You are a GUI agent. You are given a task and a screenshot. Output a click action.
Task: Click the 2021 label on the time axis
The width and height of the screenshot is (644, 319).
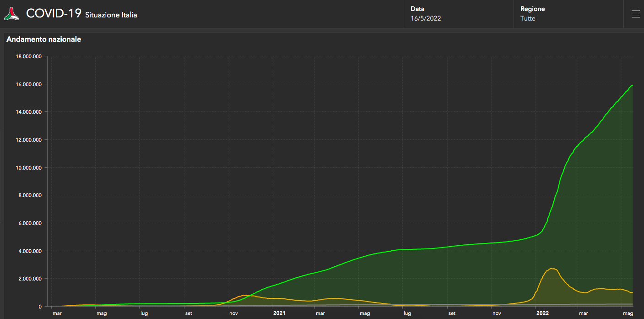pyautogui.click(x=279, y=313)
